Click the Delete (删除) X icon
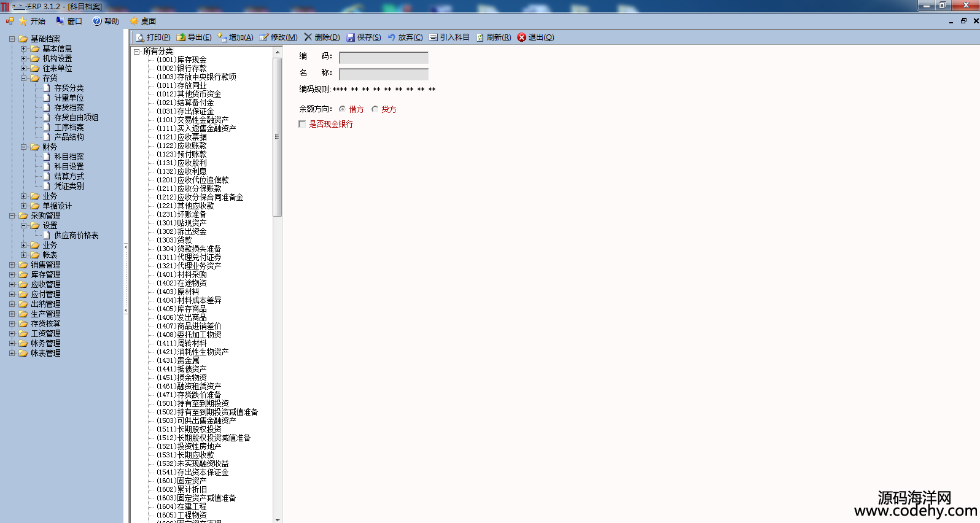 coord(308,37)
